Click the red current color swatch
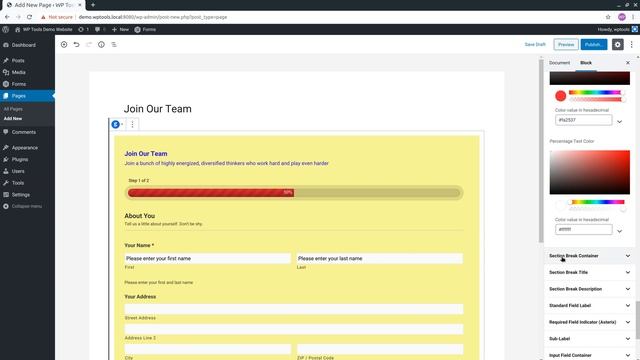Viewport: 640px width, 360px height. click(x=560, y=96)
